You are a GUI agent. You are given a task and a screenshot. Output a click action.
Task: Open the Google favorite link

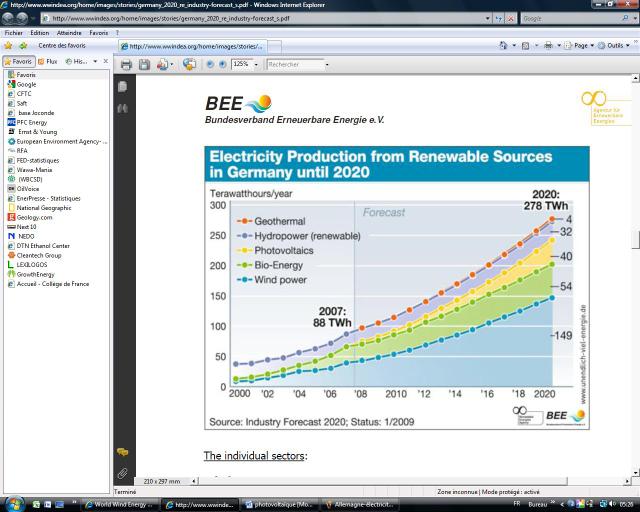coord(26,84)
